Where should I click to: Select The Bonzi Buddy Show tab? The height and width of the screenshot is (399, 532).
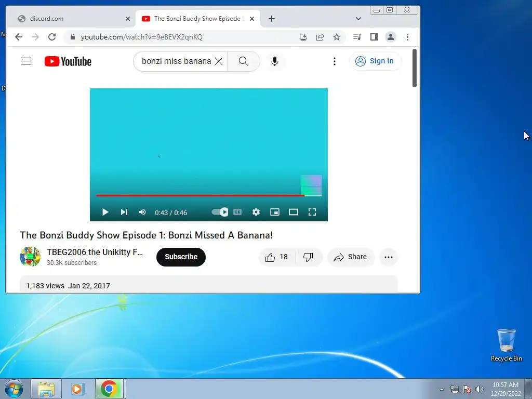[x=197, y=19]
